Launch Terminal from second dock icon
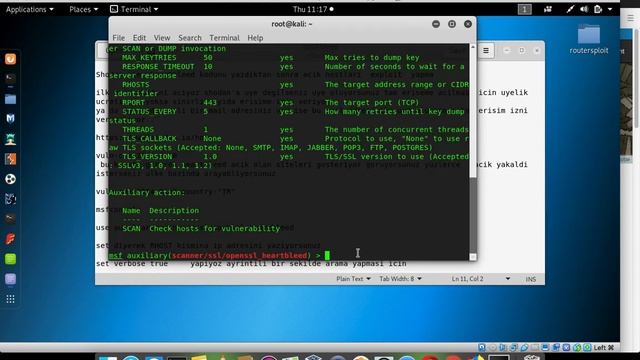The height and width of the screenshot is (360, 640). pyautogui.click(x=11, y=78)
